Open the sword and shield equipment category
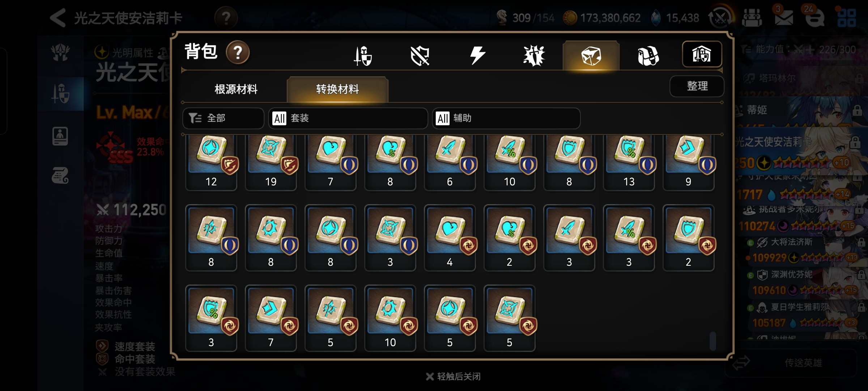The height and width of the screenshot is (391, 868). [x=363, y=56]
